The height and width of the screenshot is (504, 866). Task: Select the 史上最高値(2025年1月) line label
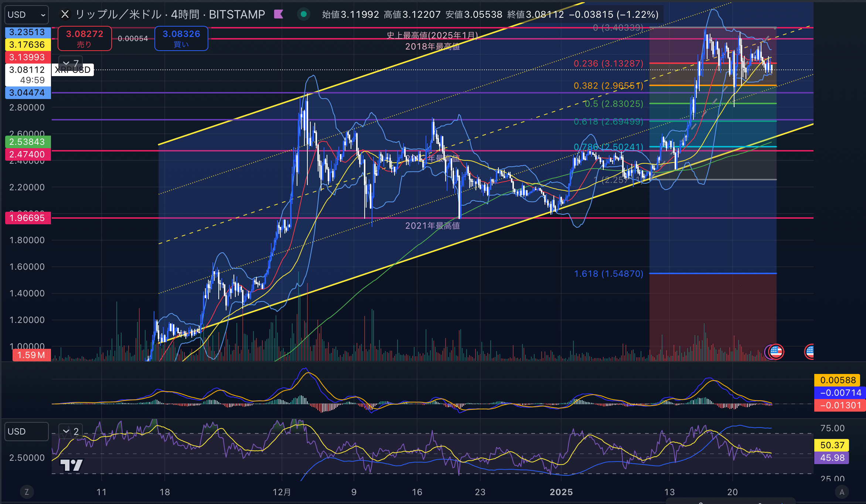pyautogui.click(x=432, y=35)
